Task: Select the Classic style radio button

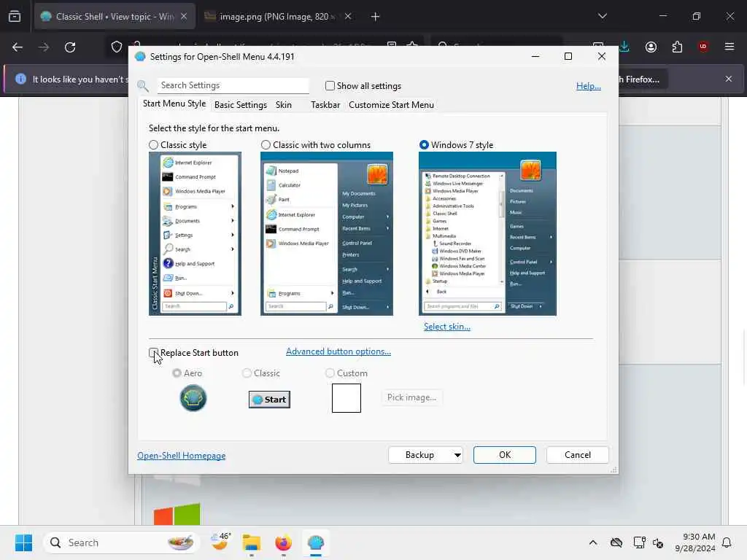Action: (153, 145)
